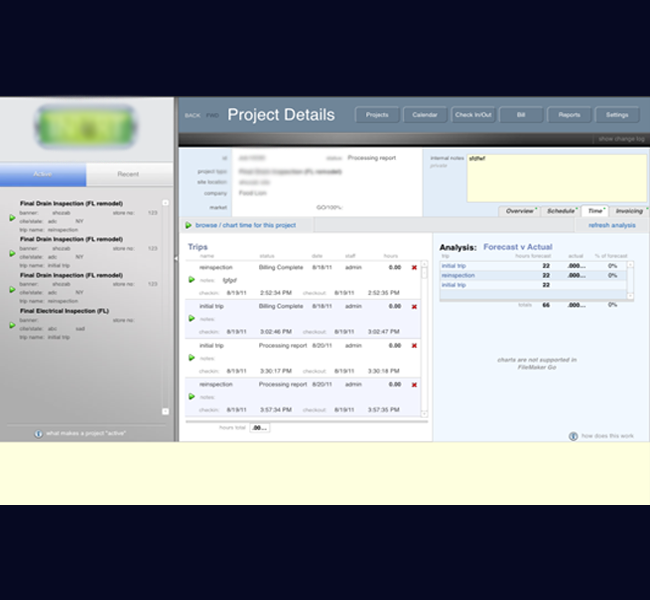Viewport: 650px width, 600px height.
Task: Select the Schedule tab
Action: pos(560,211)
